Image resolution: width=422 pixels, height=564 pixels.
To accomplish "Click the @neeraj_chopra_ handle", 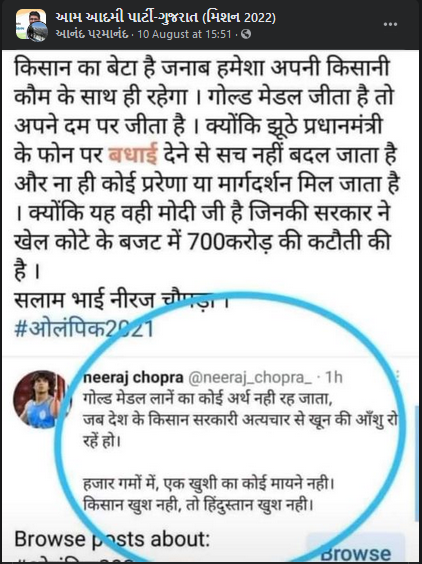I will (x=250, y=378).
